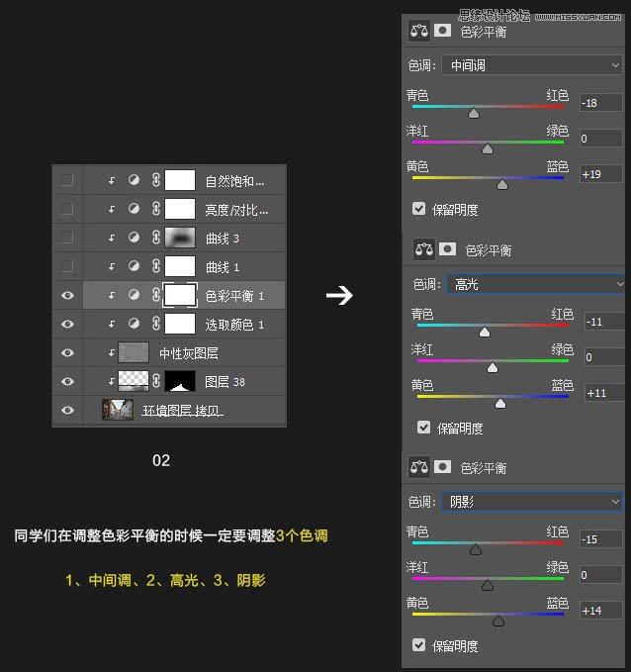Click the mask link icon on 曲线 3 layer
Image resolution: width=631 pixels, height=672 pixels.
coord(156,238)
